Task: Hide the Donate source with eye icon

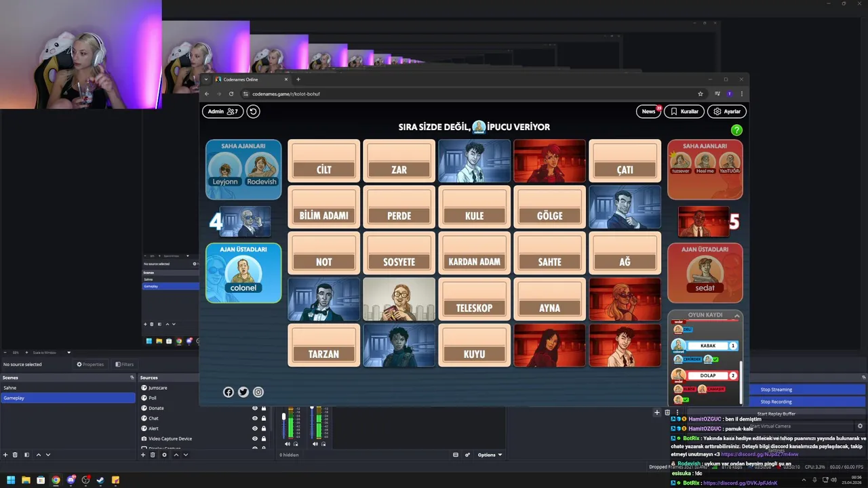Action: click(255, 408)
